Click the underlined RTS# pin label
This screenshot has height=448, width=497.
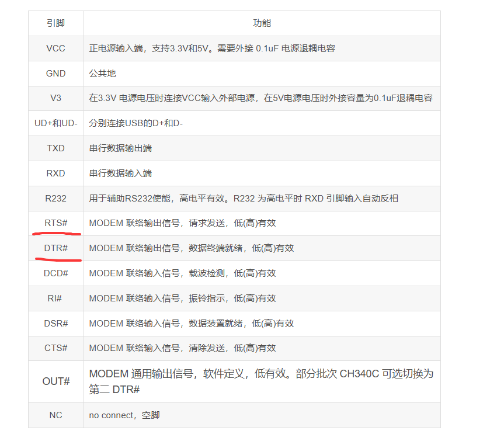tap(56, 223)
